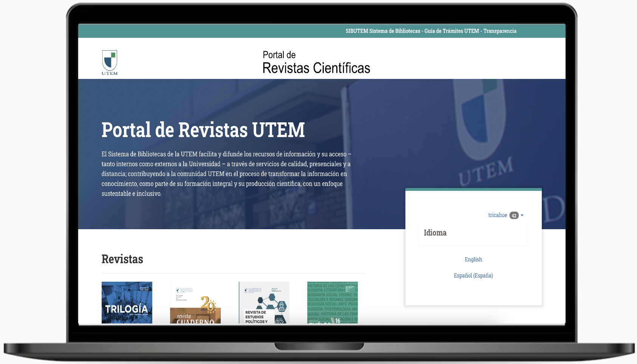Open the tricahue username menu
Viewport: 637px width, 364px height.
[497, 215]
